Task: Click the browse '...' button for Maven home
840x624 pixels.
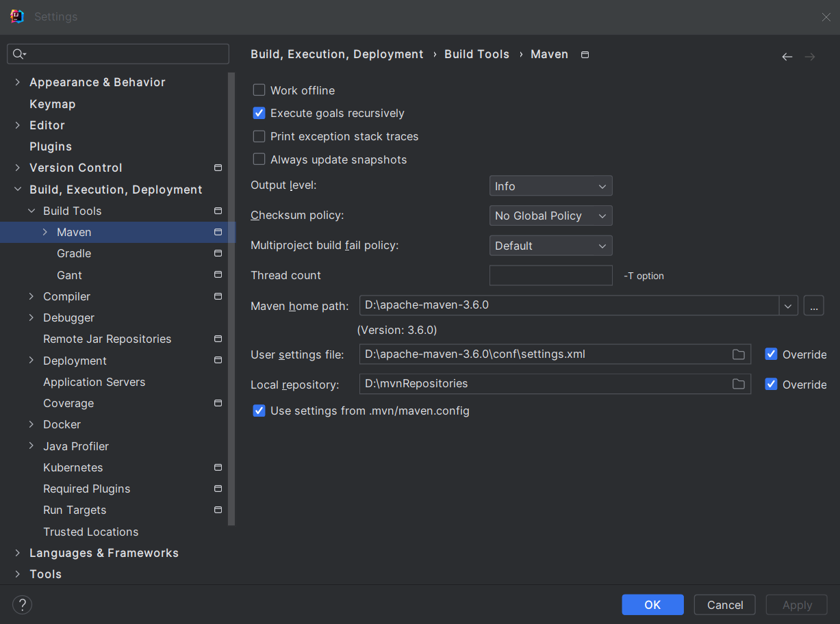Action: (813, 305)
